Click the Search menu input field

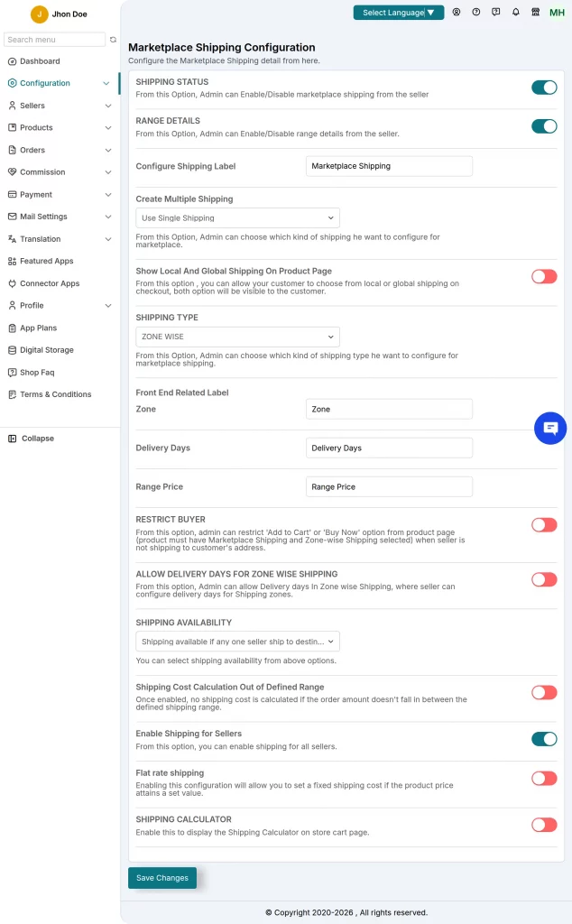54,40
